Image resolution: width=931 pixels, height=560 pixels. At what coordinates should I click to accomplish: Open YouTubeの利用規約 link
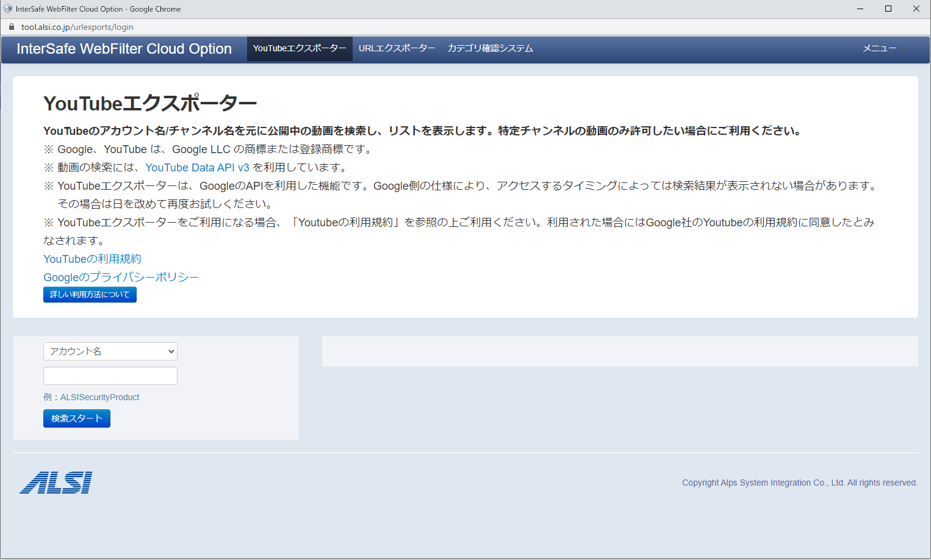pos(92,259)
